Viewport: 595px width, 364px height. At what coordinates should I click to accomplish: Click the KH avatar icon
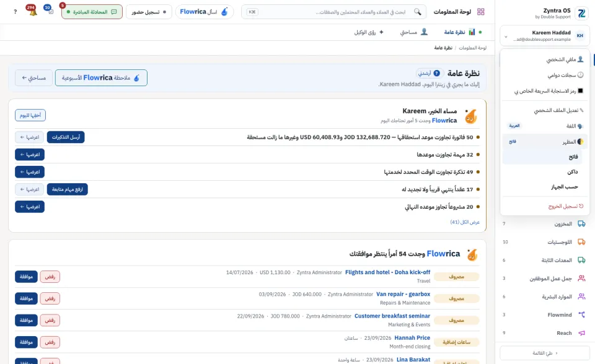coord(580,36)
